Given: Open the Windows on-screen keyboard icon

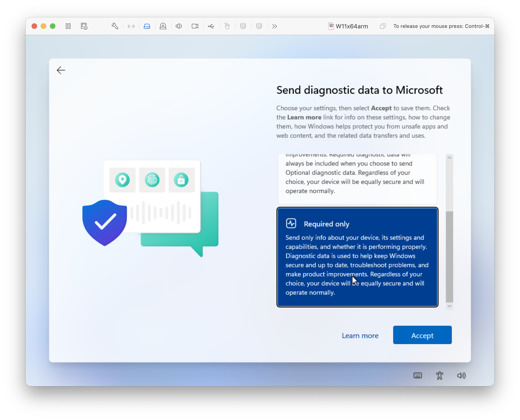Looking at the screenshot, I should [x=418, y=375].
